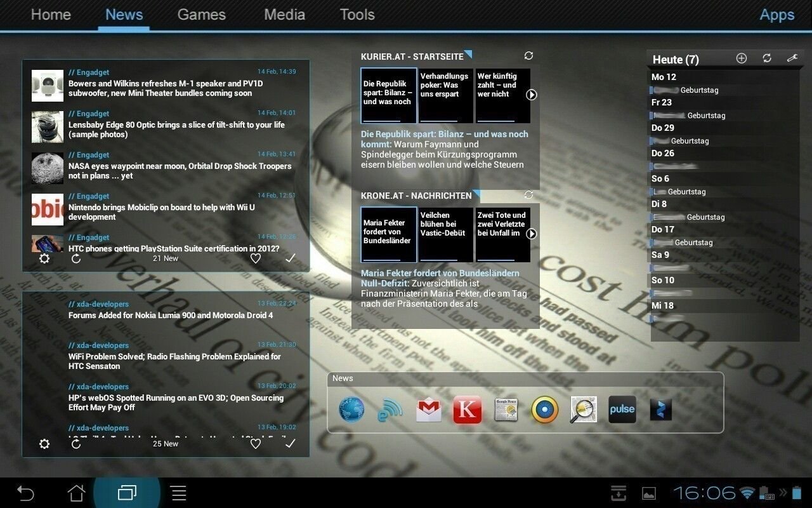Switch to the Tools tab

coord(357,15)
